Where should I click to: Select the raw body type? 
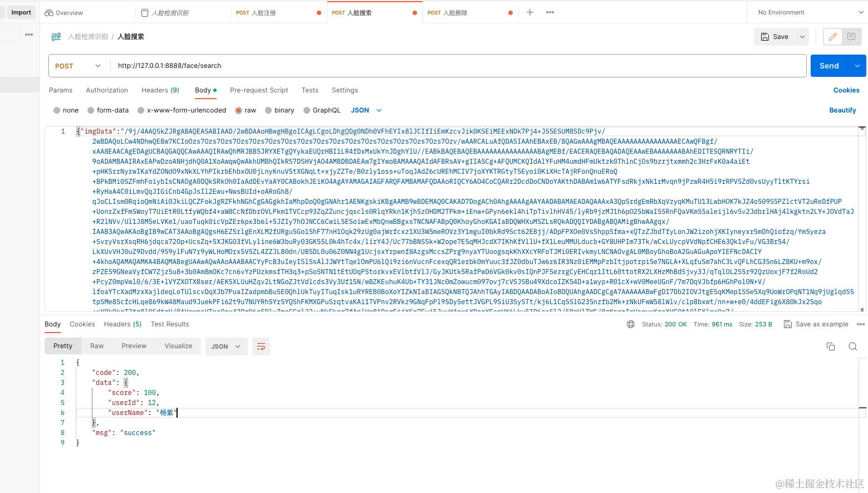(246, 110)
